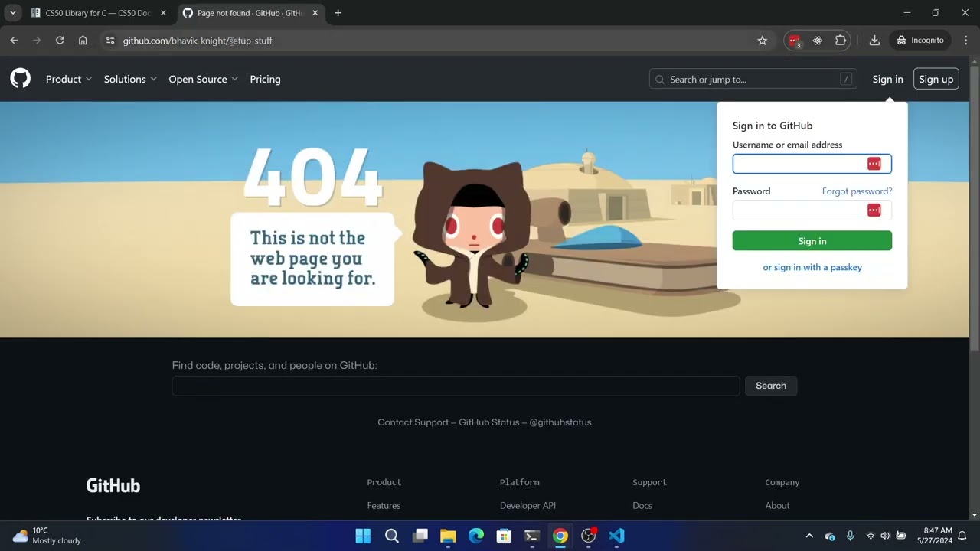Viewport: 980px width, 551px height.
Task: Open Task View on taskbar
Action: point(420,536)
